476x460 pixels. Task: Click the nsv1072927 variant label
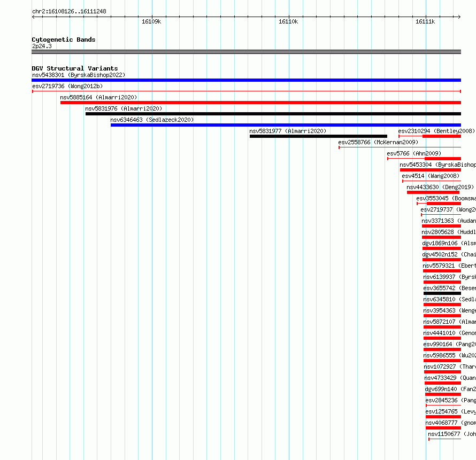coord(450,367)
